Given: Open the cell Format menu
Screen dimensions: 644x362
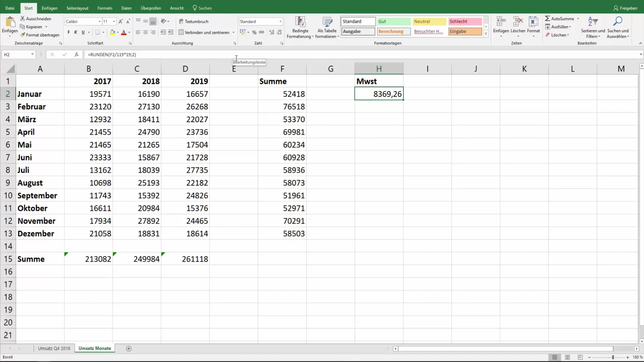Looking at the screenshot, I should (533, 26).
